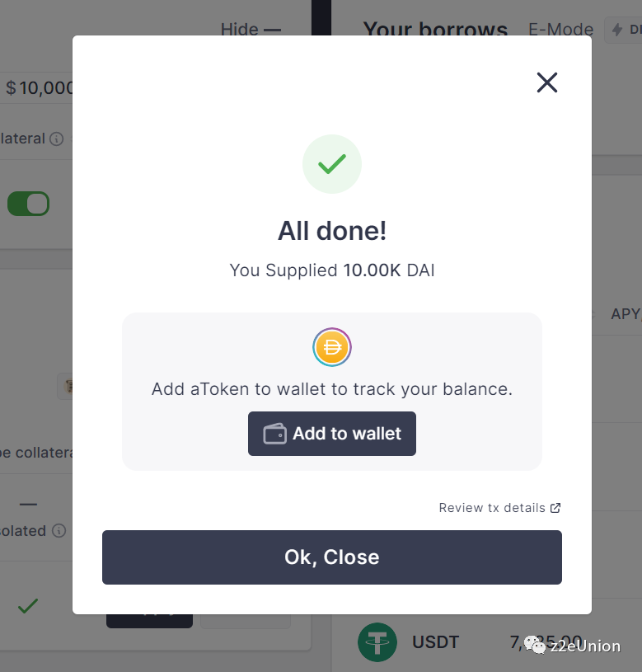Toggle the green collateral switch
This screenshot has height=672, width=642.
coord(29,204)
